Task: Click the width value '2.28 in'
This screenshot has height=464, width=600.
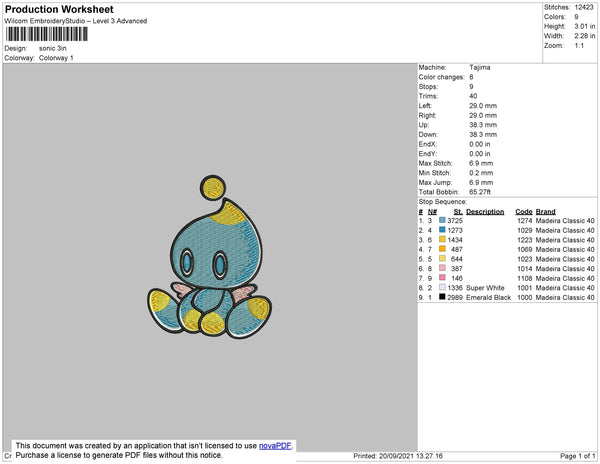Action: (x=585, y=36)
